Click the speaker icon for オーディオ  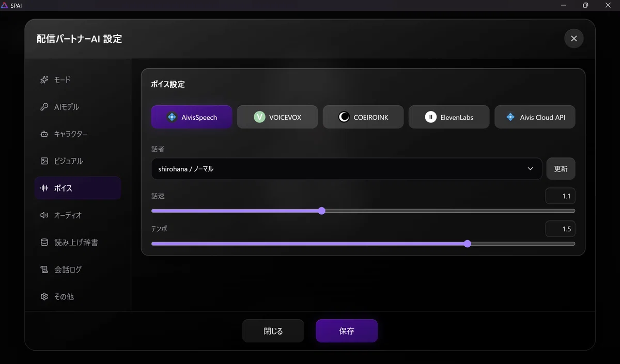click(x=44, y=215)
